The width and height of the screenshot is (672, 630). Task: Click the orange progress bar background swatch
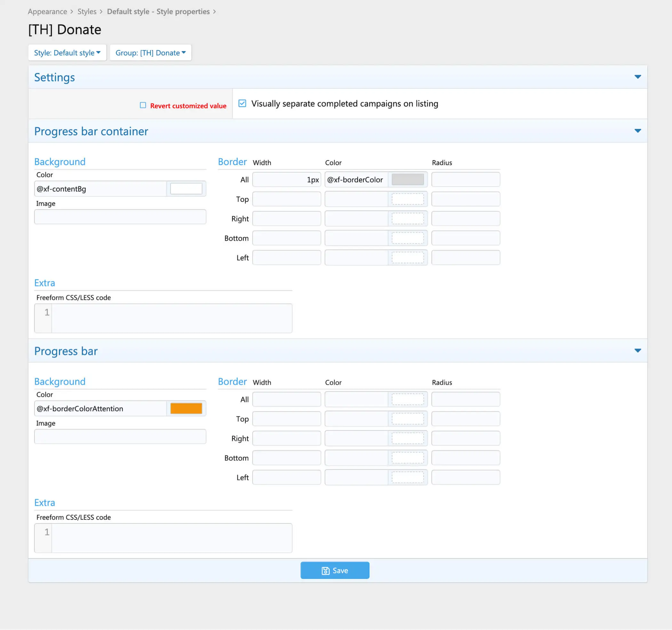pyautogui.click(x=186, y=408)
